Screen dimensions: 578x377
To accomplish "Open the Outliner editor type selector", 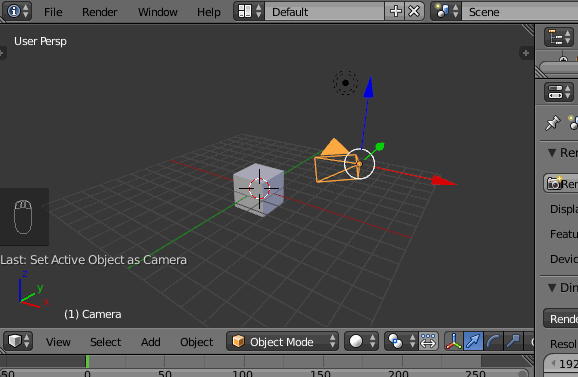I will (x=559, y=37).
